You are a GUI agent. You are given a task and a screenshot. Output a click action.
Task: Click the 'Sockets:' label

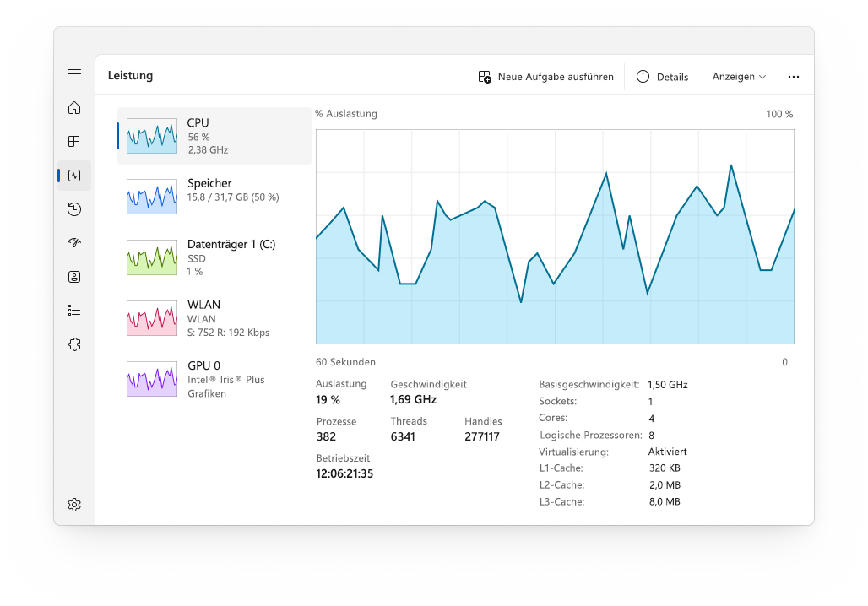coord(557,401)
